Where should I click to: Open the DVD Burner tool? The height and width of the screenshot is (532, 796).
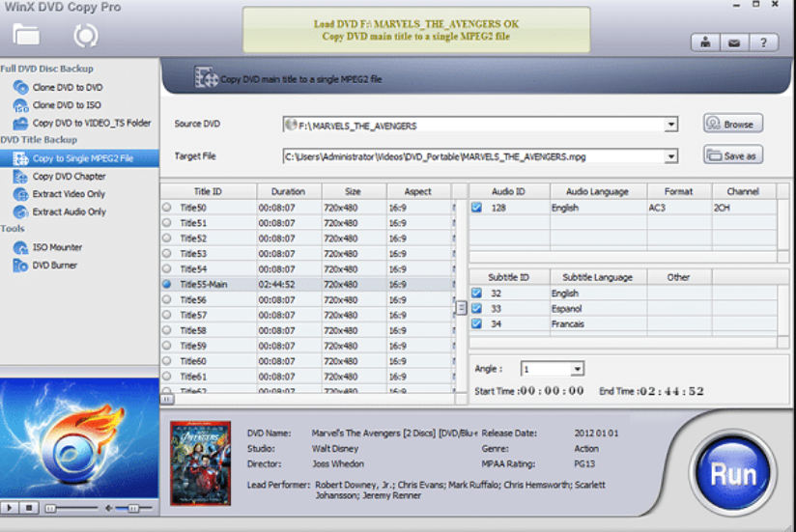55,266
